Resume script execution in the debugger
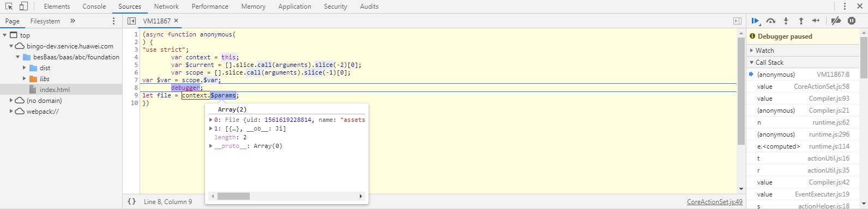Screen dimensions: 868x209 pos(755,21)
